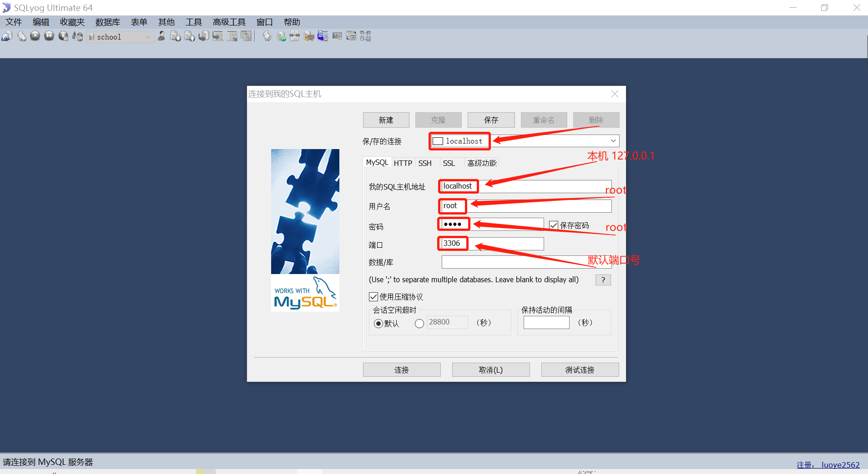
Task: Open the 文件 menu
Action: [14, 22]
